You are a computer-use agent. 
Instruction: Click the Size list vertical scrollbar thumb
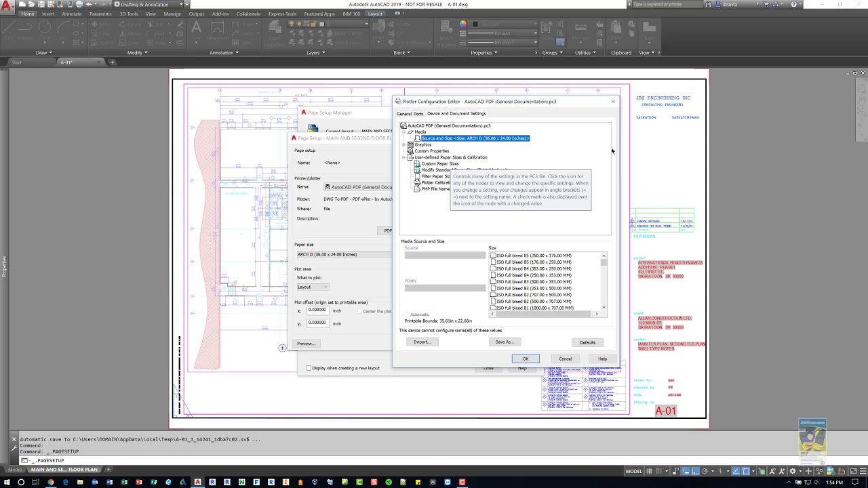coord(604,261)
